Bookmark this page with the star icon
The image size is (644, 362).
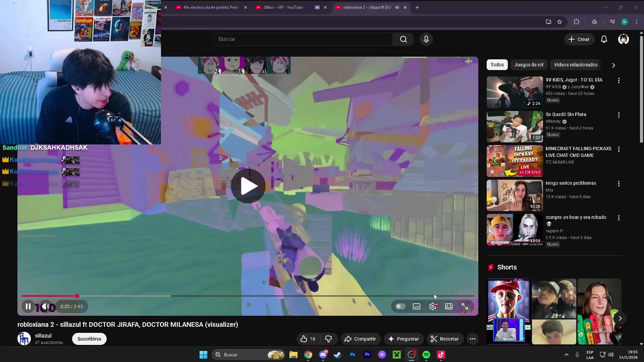(x=559, y=22)
